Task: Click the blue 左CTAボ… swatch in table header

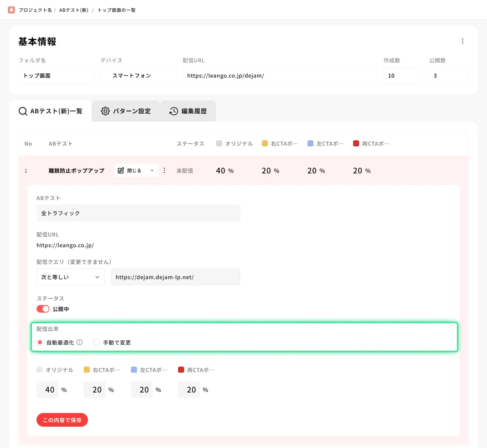Action: coord(310,143)
